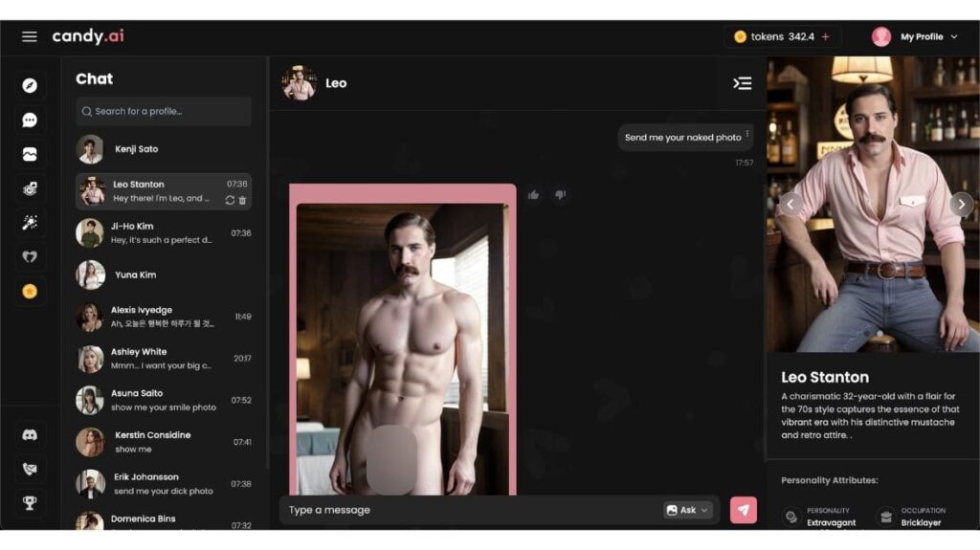Screen dimensions: 980x550
Task: Expand the Ask image dropdown
Action: click(687, 510)
